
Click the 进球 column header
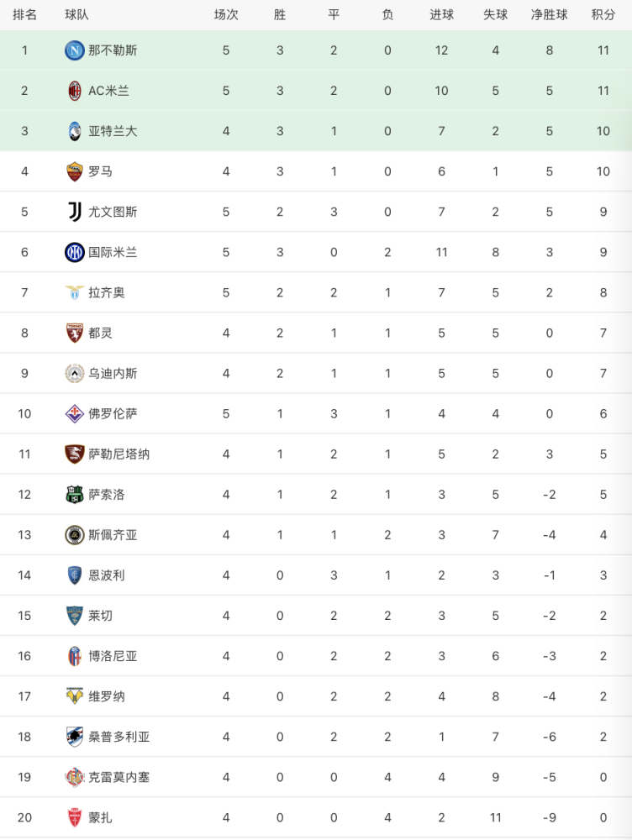coord(442,15)
